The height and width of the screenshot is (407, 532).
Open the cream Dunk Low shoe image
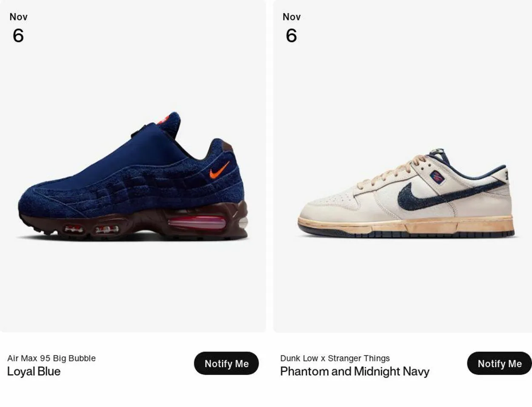(406, 194)
